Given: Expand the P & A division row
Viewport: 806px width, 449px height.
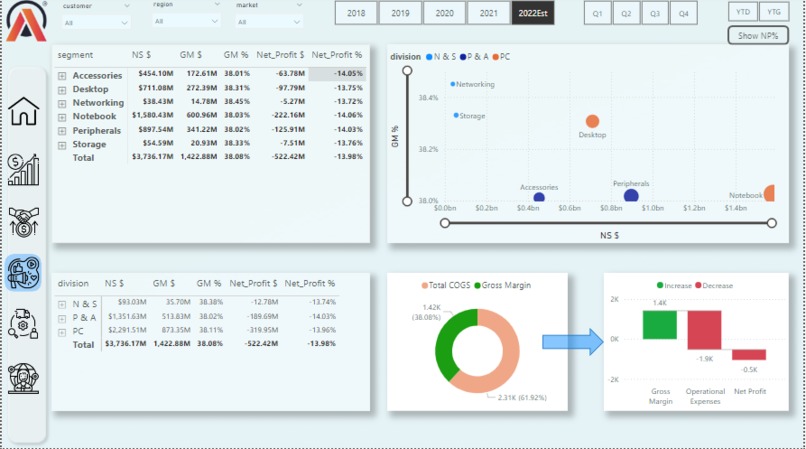Looking at the screenshot, I should point(62,318).
